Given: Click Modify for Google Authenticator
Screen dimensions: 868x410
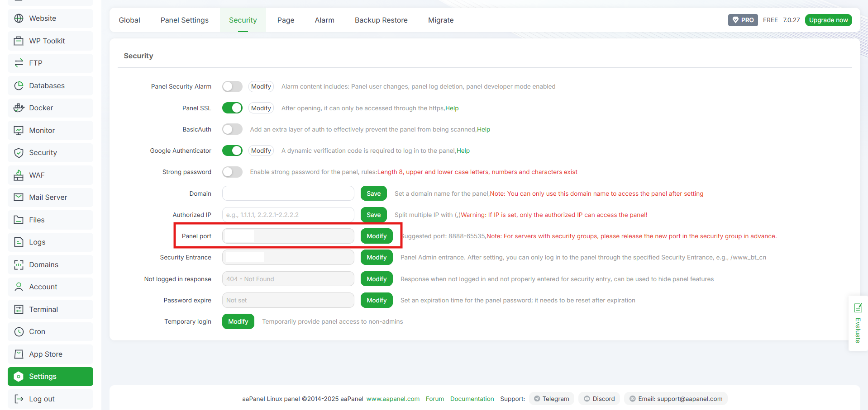Looking at the screenshot, I should tap(261, 151).
